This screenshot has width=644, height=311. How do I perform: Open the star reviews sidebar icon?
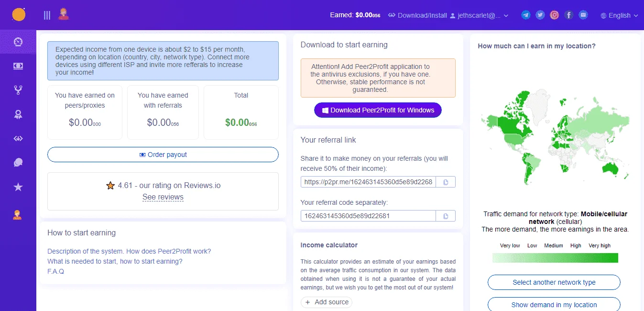(x=18, y=187)
